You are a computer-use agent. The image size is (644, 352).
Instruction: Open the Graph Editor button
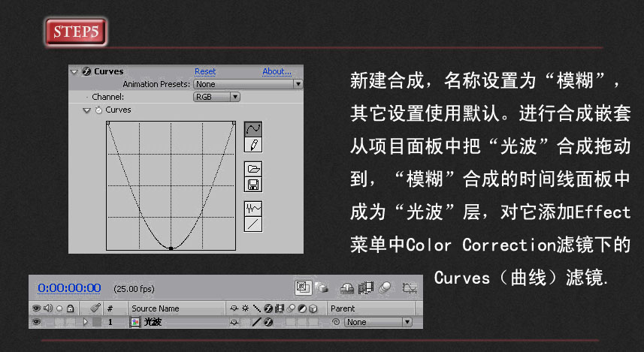pos(410,288)
